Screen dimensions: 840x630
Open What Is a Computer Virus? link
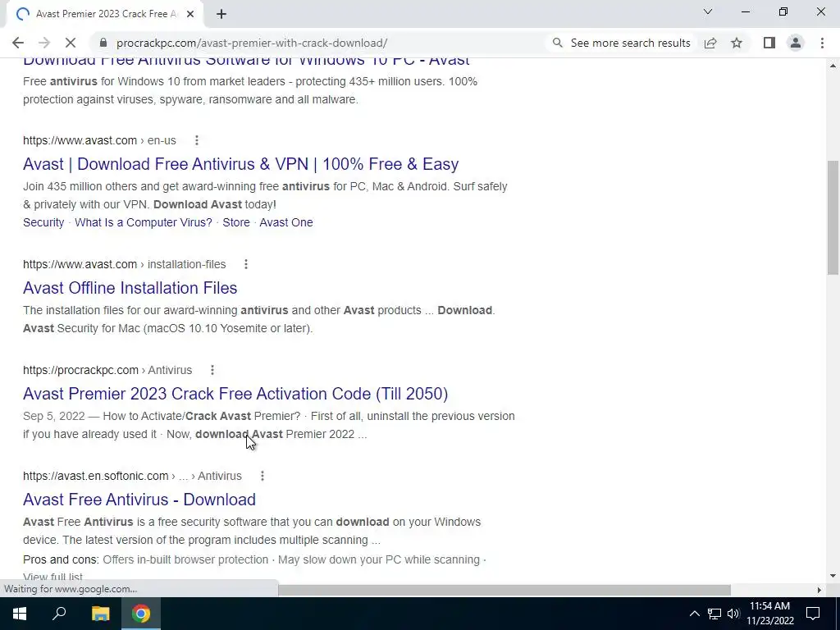pos(143,222)
